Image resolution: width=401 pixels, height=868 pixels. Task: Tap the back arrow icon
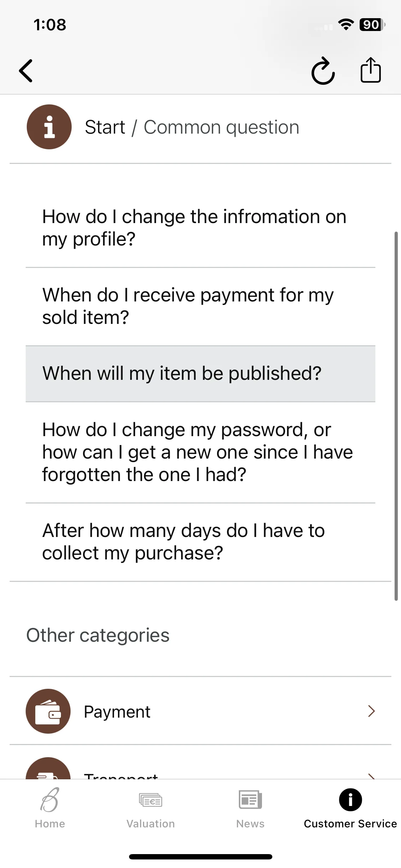coord(26,71)
